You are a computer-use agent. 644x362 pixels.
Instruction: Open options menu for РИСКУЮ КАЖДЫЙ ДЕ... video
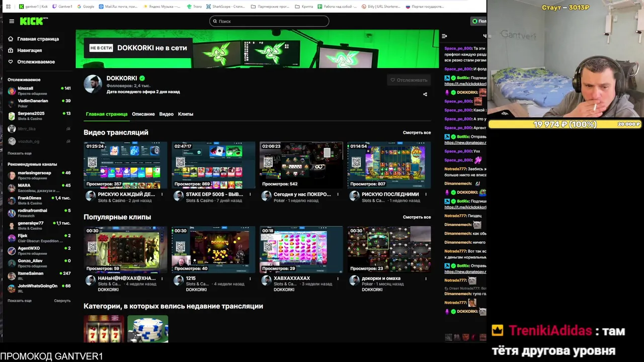[162, 195]
